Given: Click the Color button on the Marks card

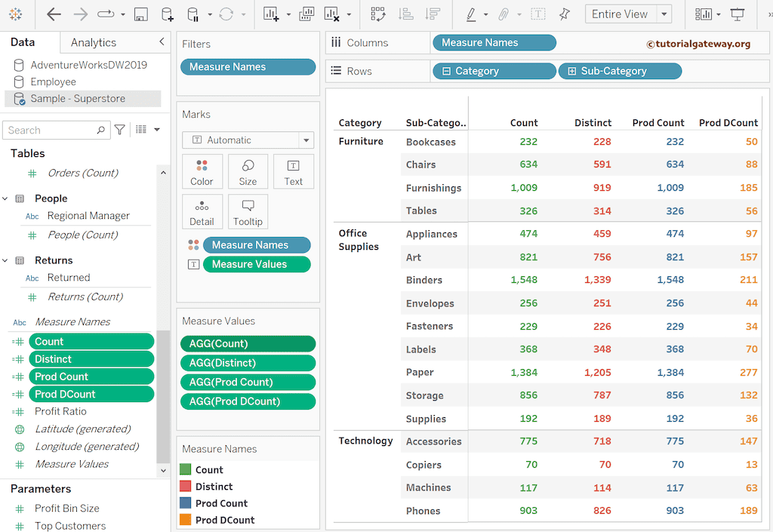Looking at the screenshot, I should 202,171.
